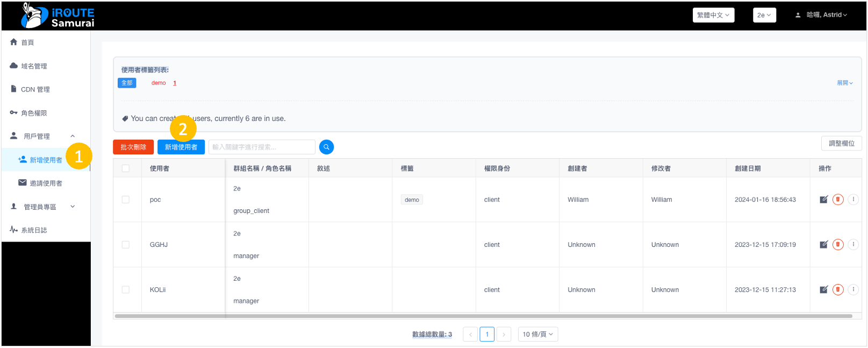Screen dimensions: 868x348
Task: Check the checkbox for user poc
Action: click(126, 200)
